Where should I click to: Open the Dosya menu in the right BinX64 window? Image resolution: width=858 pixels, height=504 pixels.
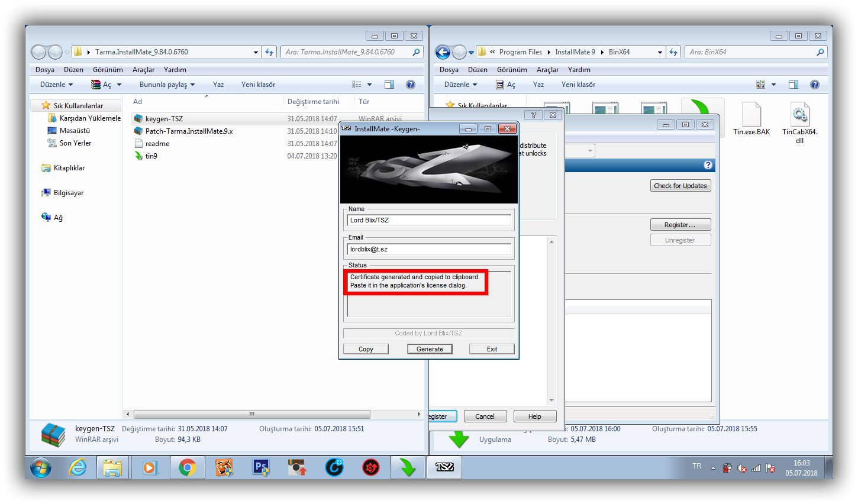click(449, 70)
